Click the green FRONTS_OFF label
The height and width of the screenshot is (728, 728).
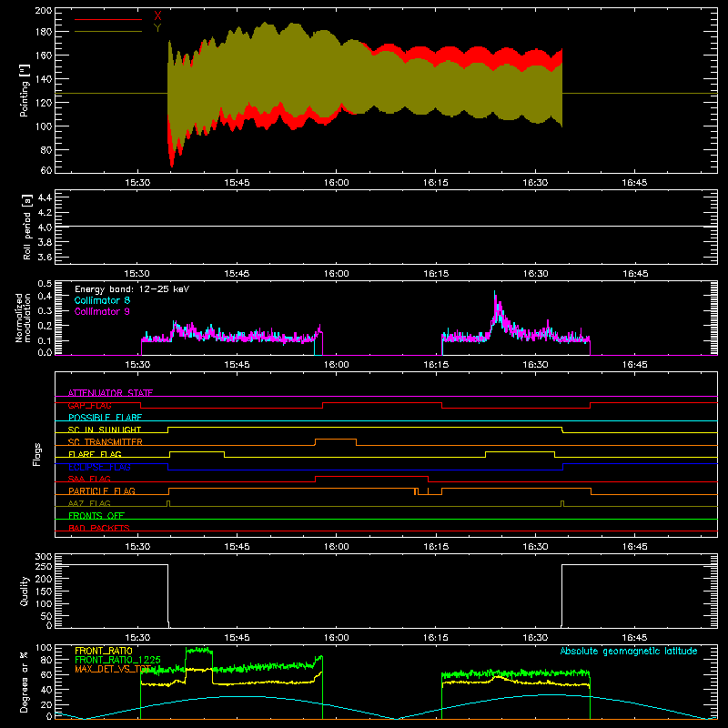click(x=96, y=515)
